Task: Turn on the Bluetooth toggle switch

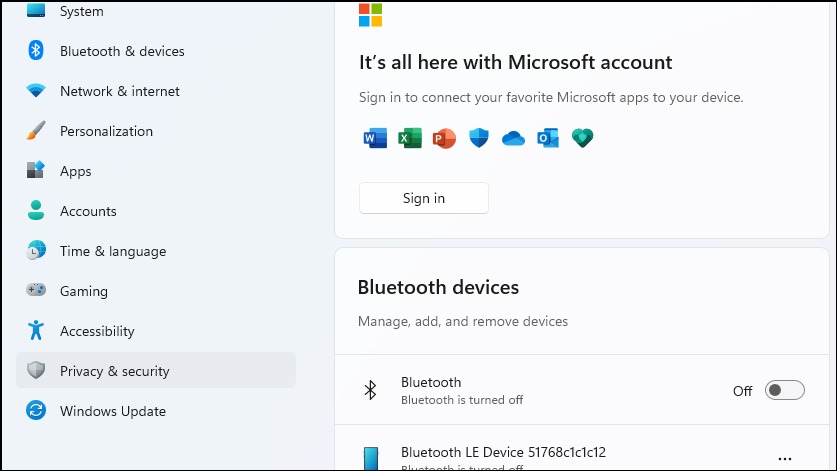Action: 784,390
